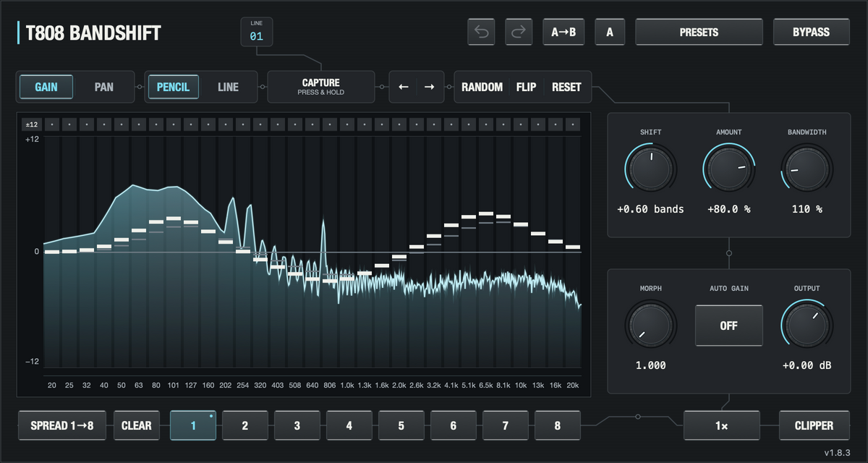This screenshot has width=868, height=463.
Task: Click the +80.0 % amount value
Action: (x=728, y=209)
